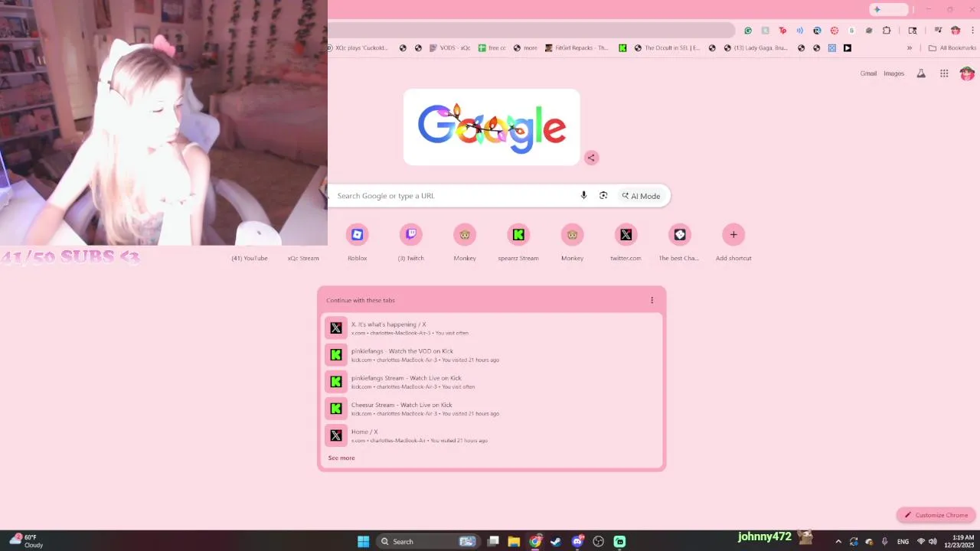
Task: Open Discord from the taskbar
Action: coord(577,542)
